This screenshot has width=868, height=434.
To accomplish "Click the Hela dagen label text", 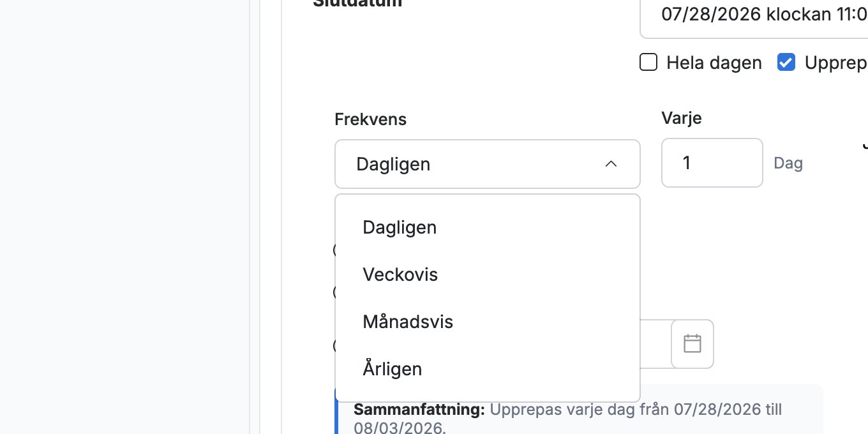I will coord(714,63).
